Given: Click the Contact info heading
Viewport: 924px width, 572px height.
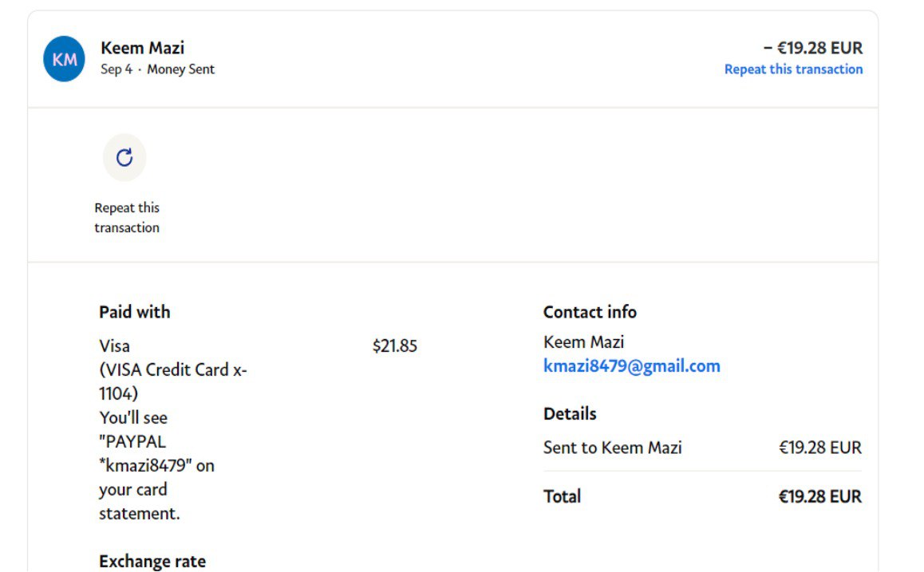Looking at the screenshot, I should [590, 312].
